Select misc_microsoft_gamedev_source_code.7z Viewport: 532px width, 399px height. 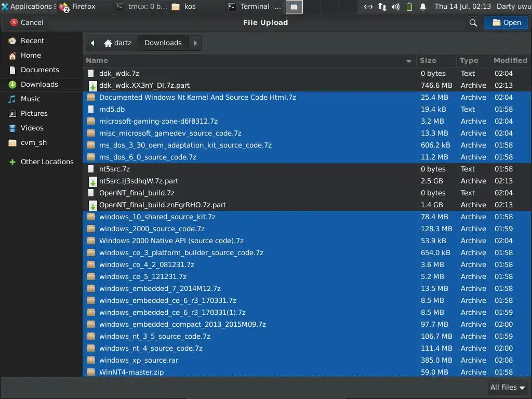[x=307, y=134]
